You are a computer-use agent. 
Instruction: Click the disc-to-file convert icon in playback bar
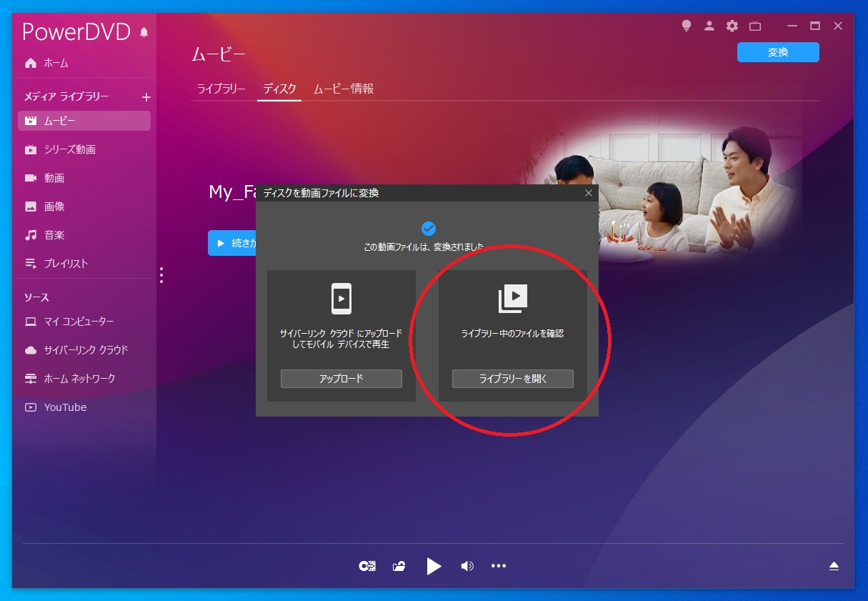coord(367,566)
